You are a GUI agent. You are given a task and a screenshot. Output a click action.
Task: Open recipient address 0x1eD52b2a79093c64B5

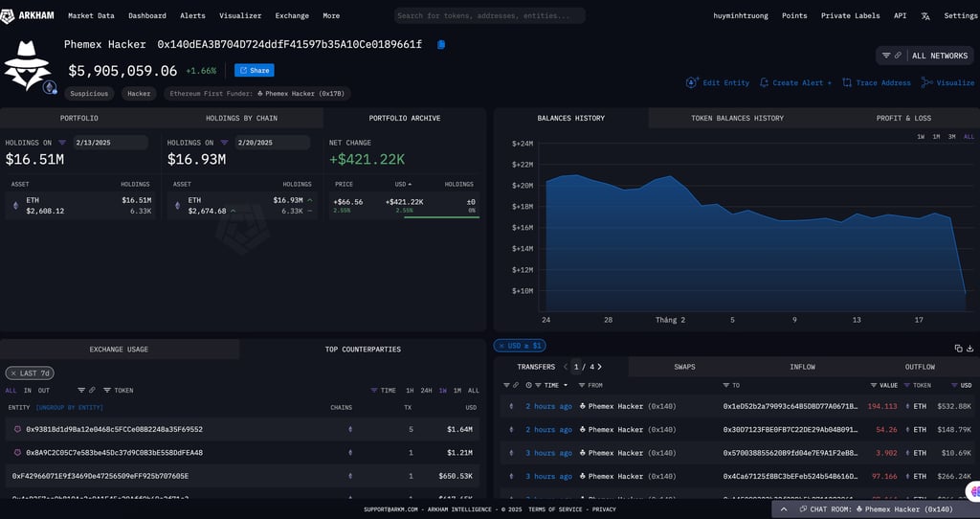pyautogui.click(x=791, y=406)
